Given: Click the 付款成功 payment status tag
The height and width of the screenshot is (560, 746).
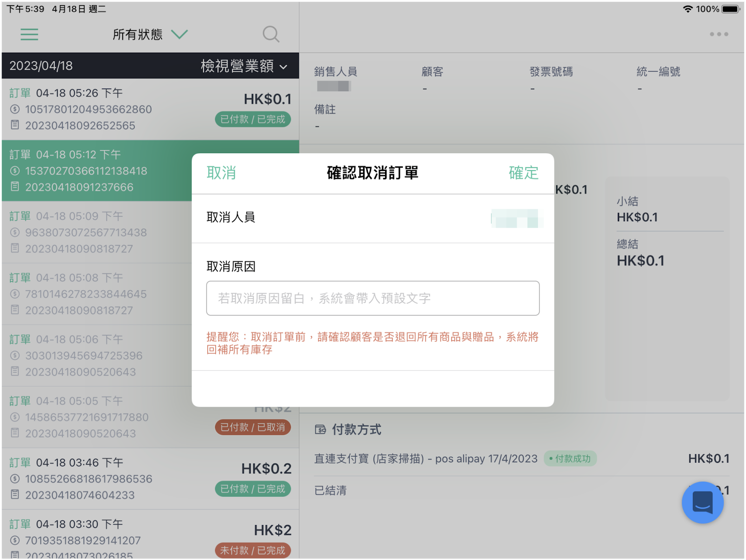Looking at the screenshot, I should point(570,458).
